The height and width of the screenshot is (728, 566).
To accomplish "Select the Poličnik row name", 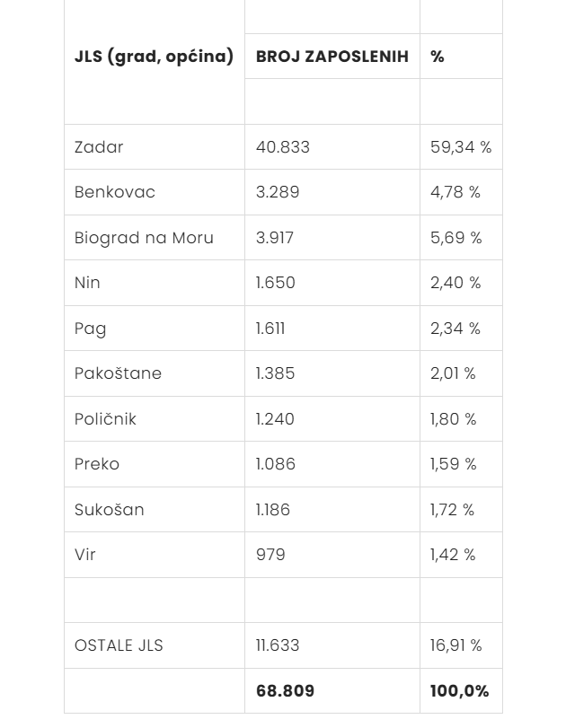I will click(x=105, y=419).
